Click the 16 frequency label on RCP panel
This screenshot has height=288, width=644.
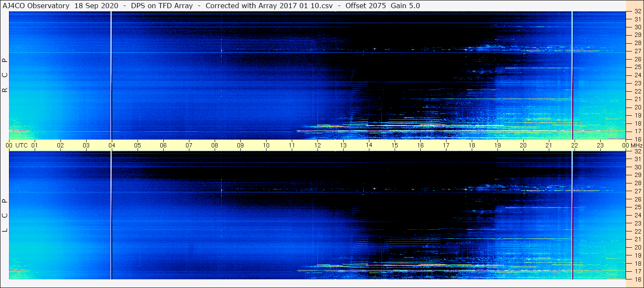(638, 139)
